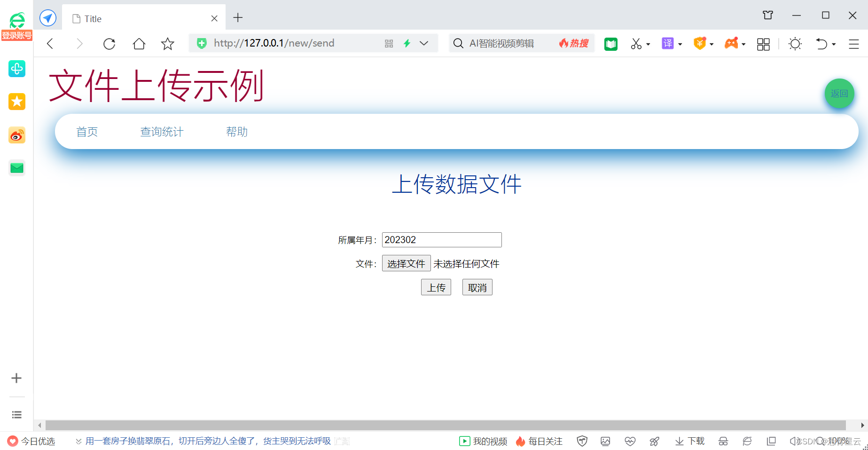Viewport: 868px width, 450px height.
Task: Open 今日优选 in the status bar
Action: 31,441
